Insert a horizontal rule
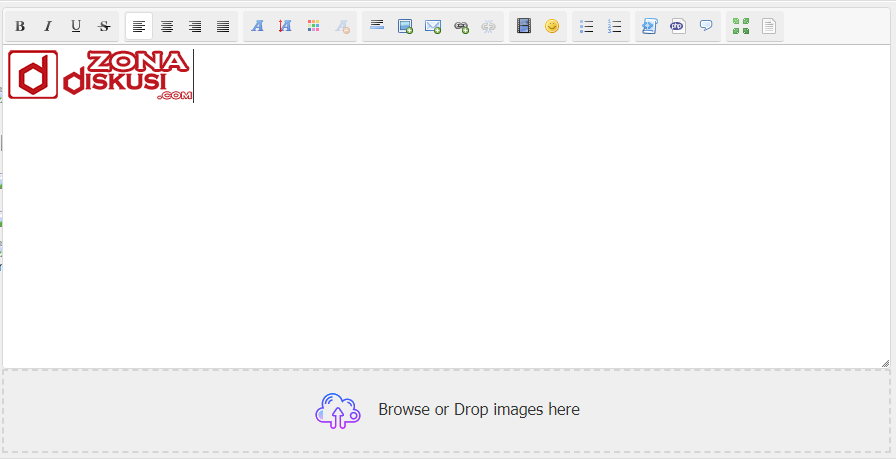 [x=377, y=26]
